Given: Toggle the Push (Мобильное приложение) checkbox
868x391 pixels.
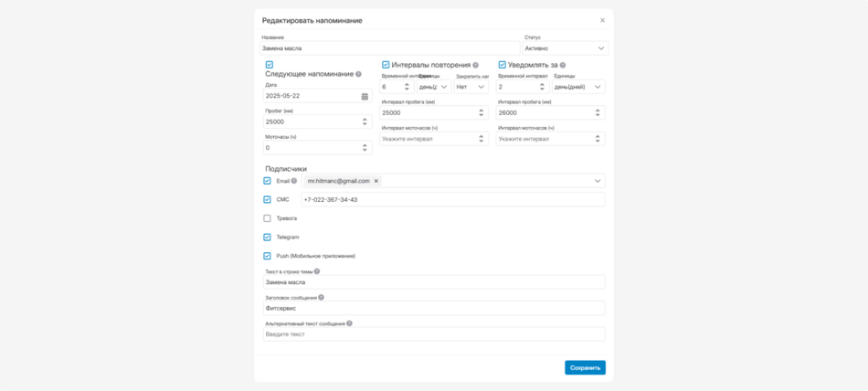Looking at the screenshot, I should pyautogui.click(x=268, y=256).
